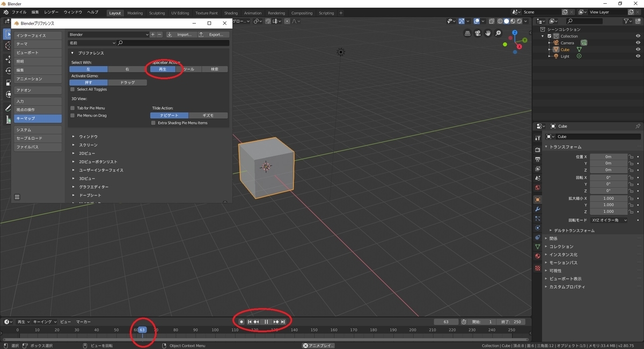The width and height of the screenshot is (644, 349).
Task: Open World properties tab icon
Action: [538, 188]
